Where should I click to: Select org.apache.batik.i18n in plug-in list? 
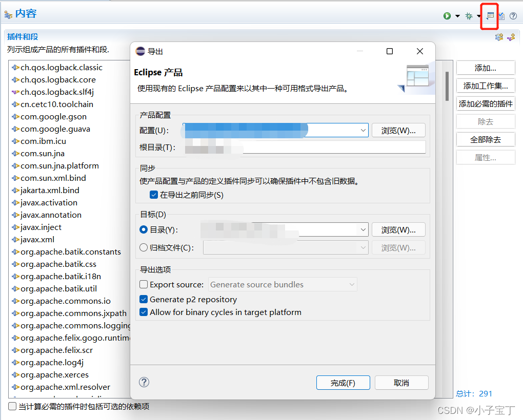[x=61, y=277]
